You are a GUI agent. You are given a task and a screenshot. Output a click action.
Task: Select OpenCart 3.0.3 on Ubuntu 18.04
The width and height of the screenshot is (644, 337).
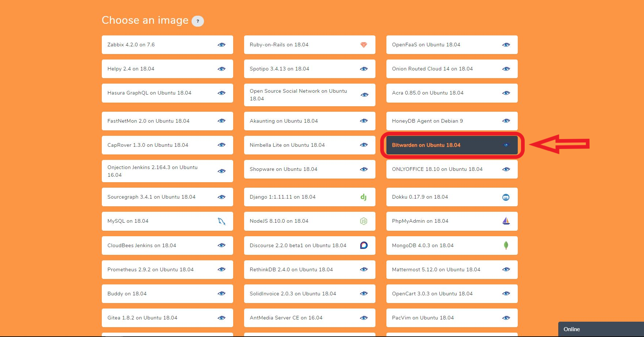click(452, 294)
